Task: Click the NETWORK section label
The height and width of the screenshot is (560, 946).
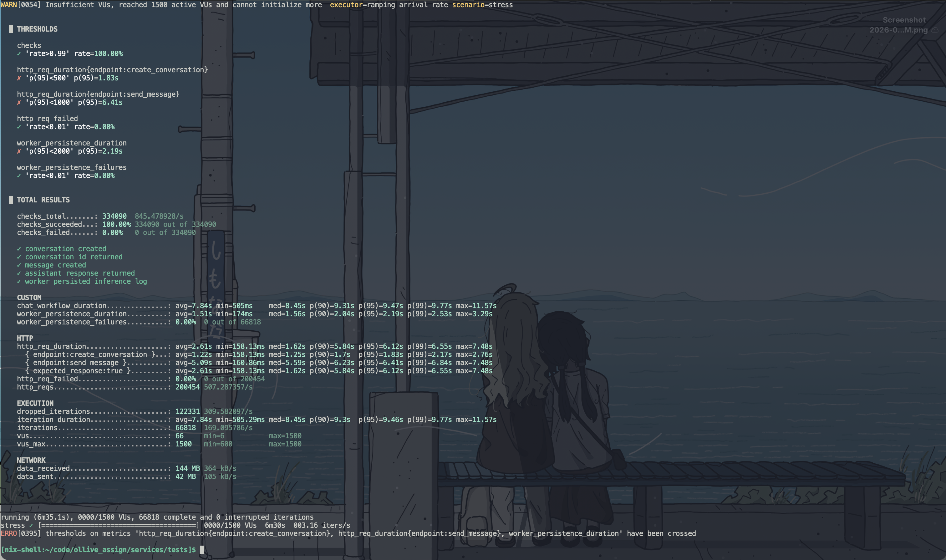Action: pos(31,461)
